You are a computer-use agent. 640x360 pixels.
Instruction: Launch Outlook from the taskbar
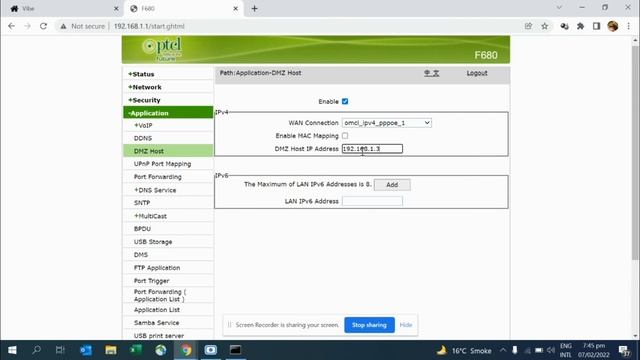pyautogui.click(x=86, y=350)
